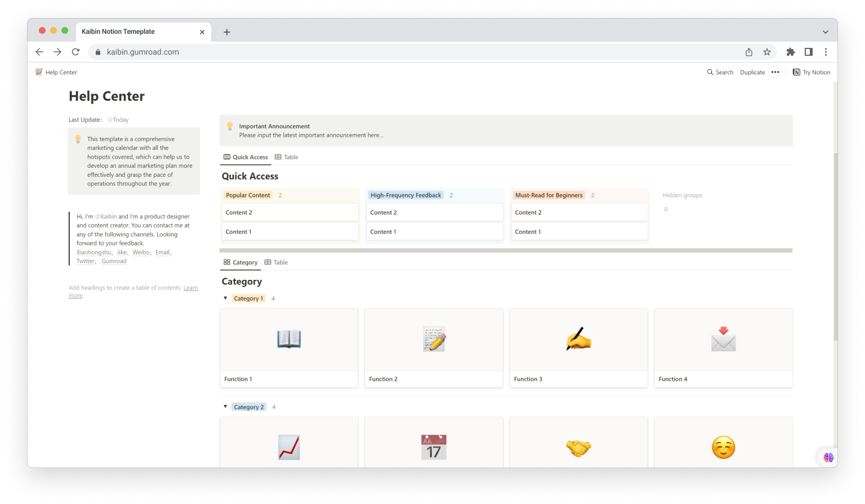The image size is (865, 504).
Task: Collapse the Category 2 group triangle
Action: point(225,407)
